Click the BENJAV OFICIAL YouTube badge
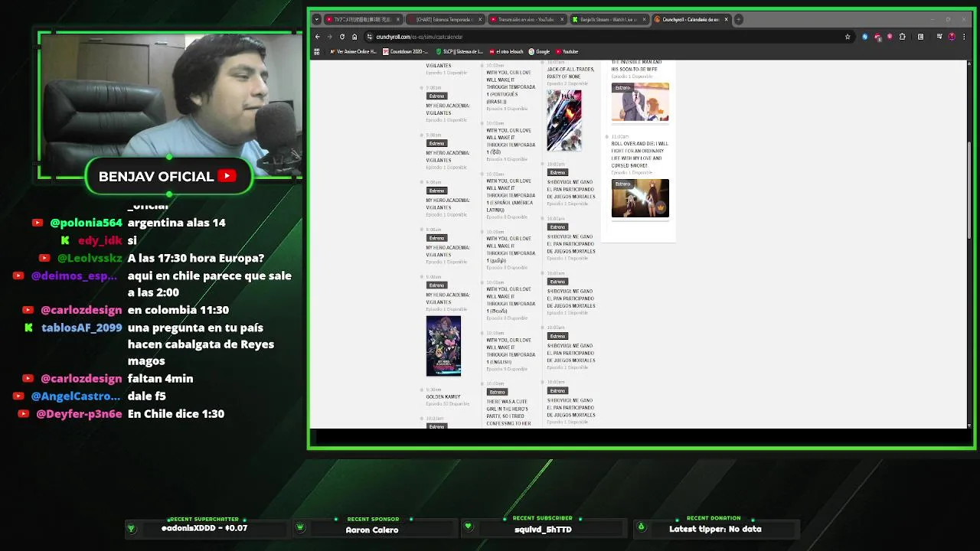Screen dimensions: 980x551 click(x=168, y=176)
